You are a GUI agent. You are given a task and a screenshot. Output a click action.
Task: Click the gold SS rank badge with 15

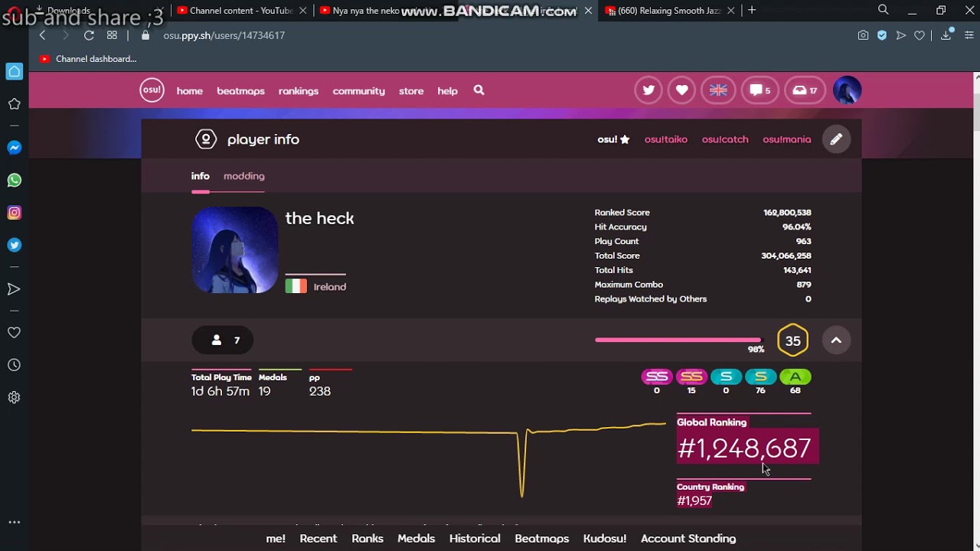click(x=691, y=377)
